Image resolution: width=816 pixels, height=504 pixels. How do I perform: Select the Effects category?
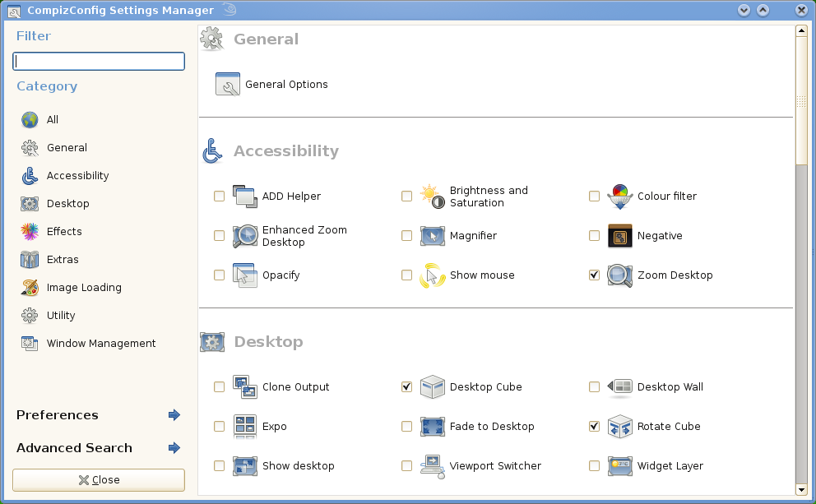tap(63, 232)
